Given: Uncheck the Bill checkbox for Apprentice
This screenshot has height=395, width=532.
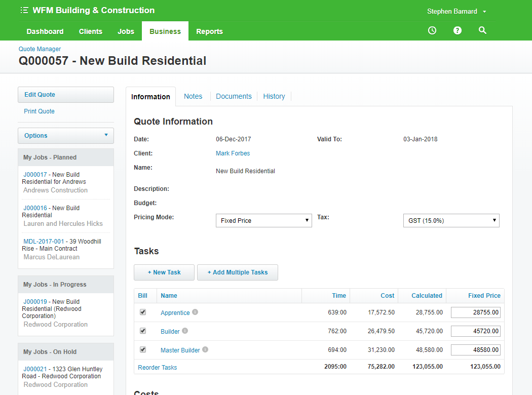Looking at the screenshot, I should tap(143, 312).
